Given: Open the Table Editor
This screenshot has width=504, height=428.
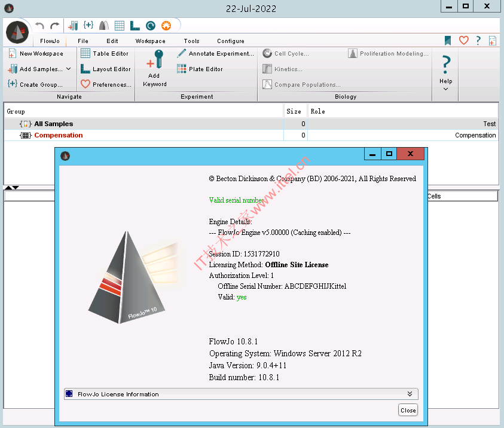Looking at the screenshot, I should tap(105, 54).
